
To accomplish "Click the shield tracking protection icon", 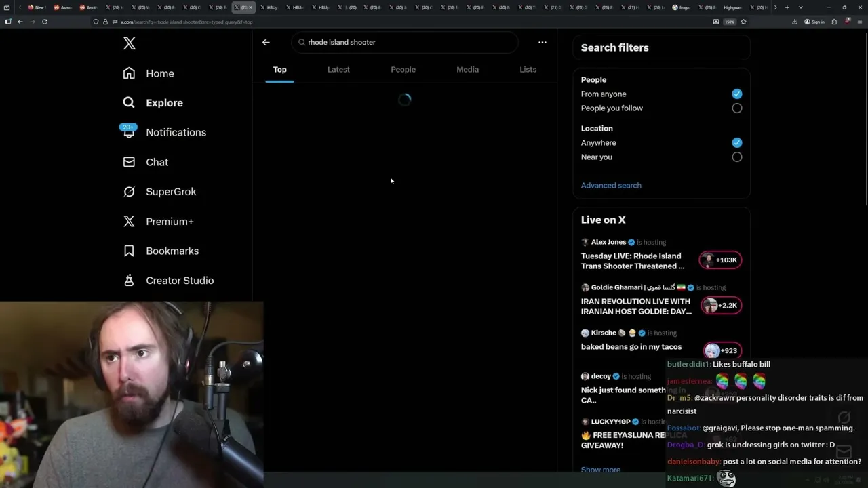I will click(96, 22).
